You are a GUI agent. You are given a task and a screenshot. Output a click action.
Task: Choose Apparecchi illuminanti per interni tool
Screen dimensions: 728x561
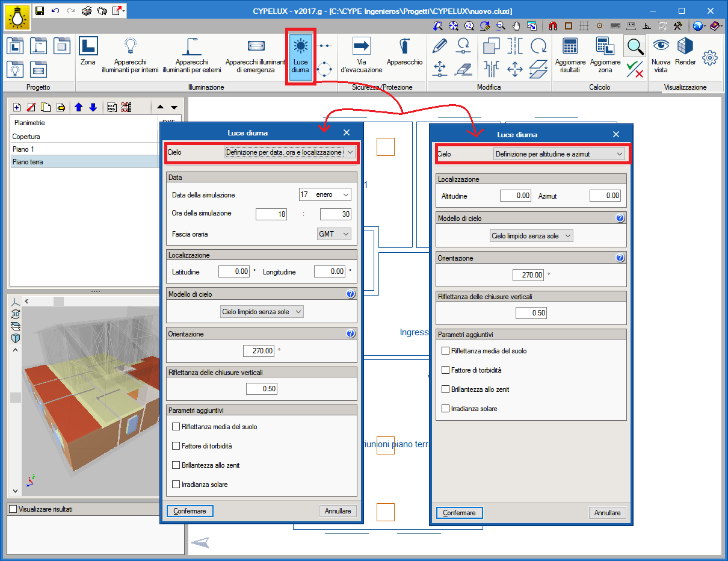click(131, 55)
